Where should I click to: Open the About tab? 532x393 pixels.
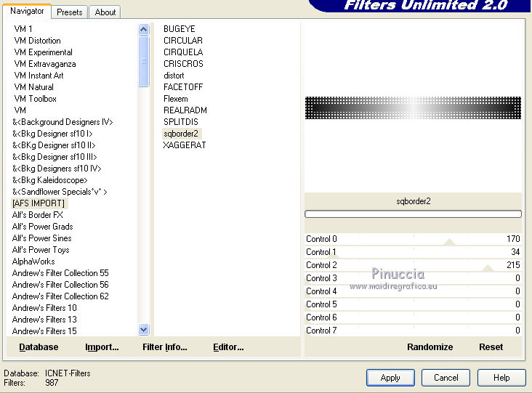105,12
